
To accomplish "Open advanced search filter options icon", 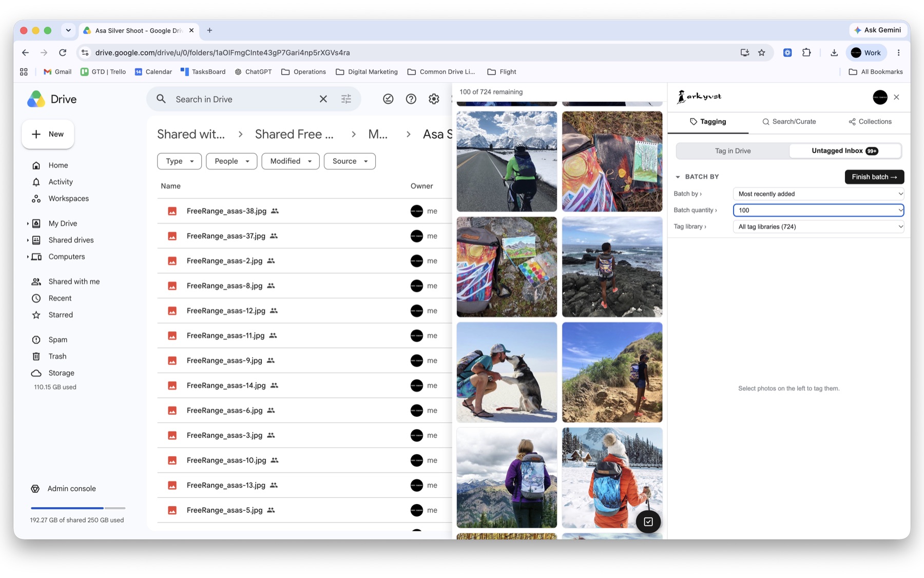I will [346, 99].
